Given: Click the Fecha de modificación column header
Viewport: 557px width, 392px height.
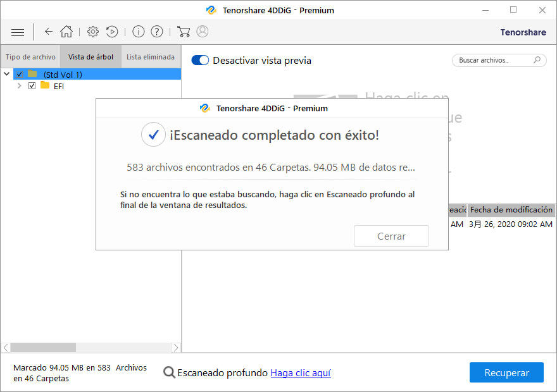Looking at the screenshot, I should [x=511, y=210].
